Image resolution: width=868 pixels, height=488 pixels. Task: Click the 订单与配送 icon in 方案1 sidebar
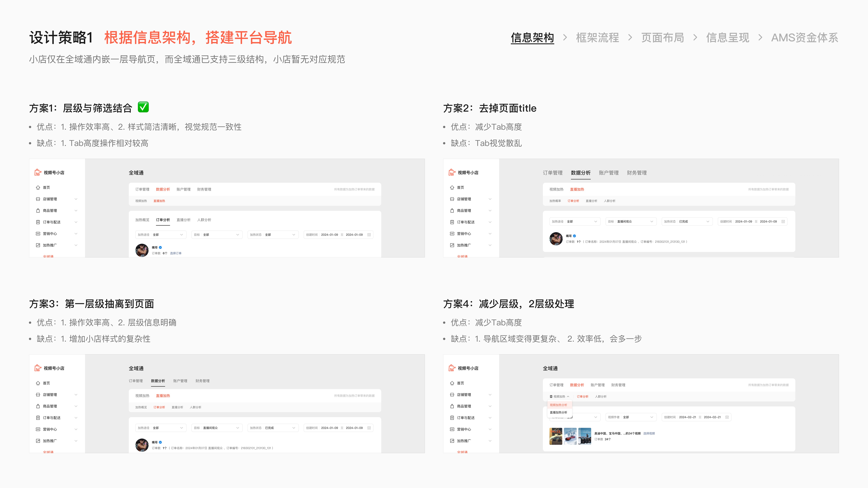pyautogui.click(x=38, y=222)
